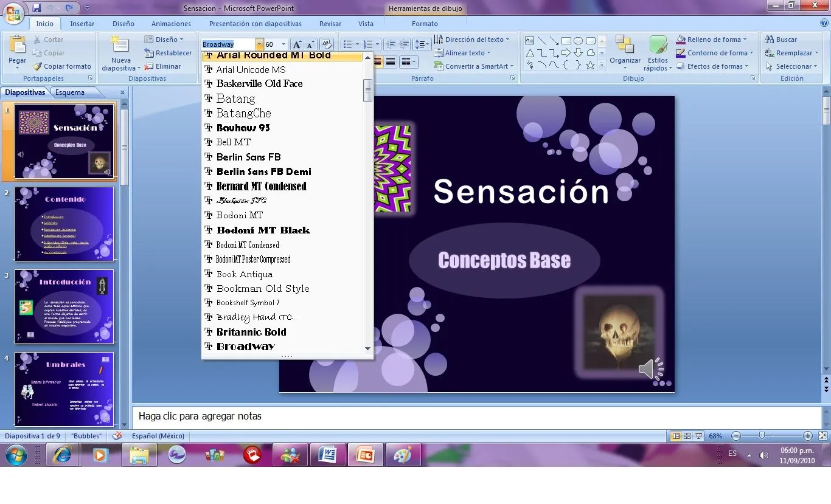Select the rectangle shape

566,41
